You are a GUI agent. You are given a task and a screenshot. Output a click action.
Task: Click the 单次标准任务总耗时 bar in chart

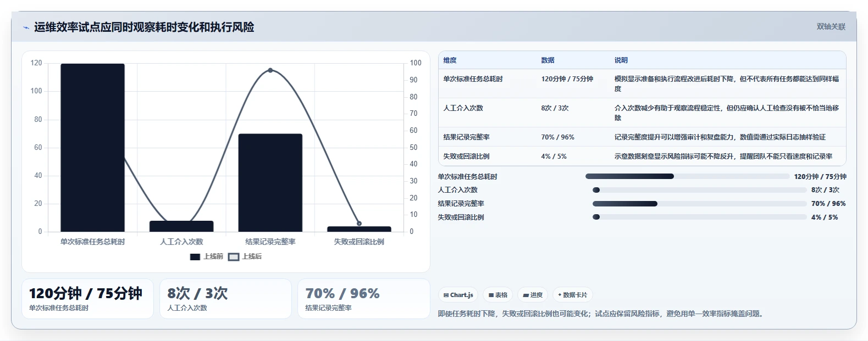tap(92, 148)
